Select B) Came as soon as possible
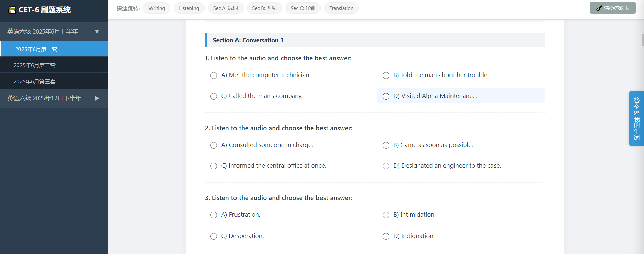The width and height of the screenshot is (644, 254). tap(386, 145)
